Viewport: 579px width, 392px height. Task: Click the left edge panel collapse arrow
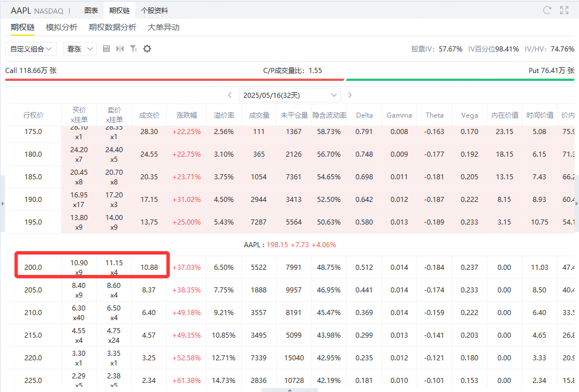[3, 204]
